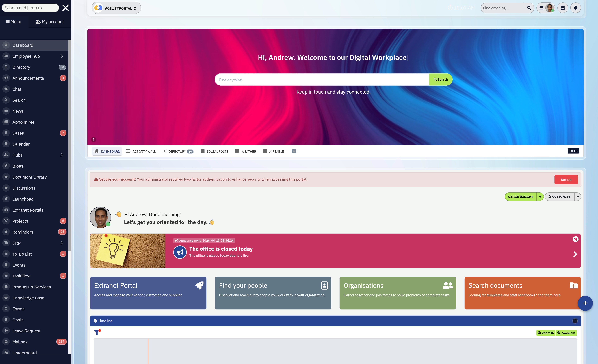Add a new tab with plus icon
The width and height of the screenshot is (598, 364).
[x=294, y=151]
